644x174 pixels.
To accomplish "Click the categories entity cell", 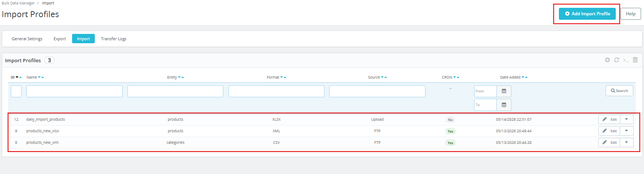I will 175,143.
